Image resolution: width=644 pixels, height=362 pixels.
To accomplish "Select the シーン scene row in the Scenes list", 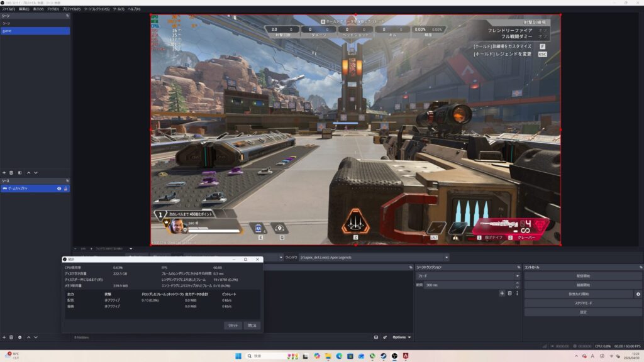I will [35, 23].
